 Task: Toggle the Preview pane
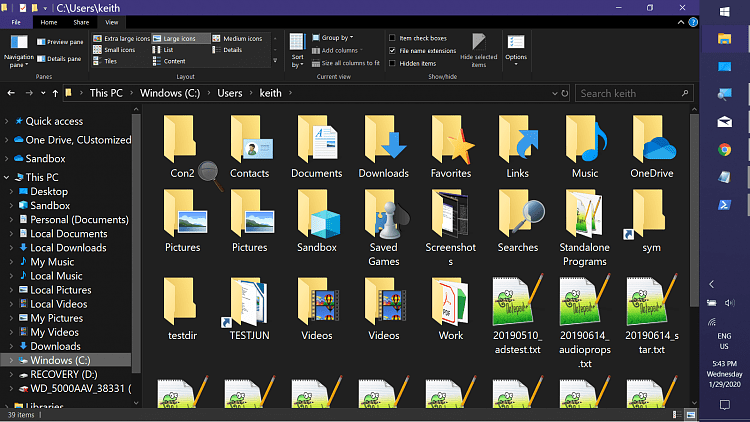click(x=60, y=42)
